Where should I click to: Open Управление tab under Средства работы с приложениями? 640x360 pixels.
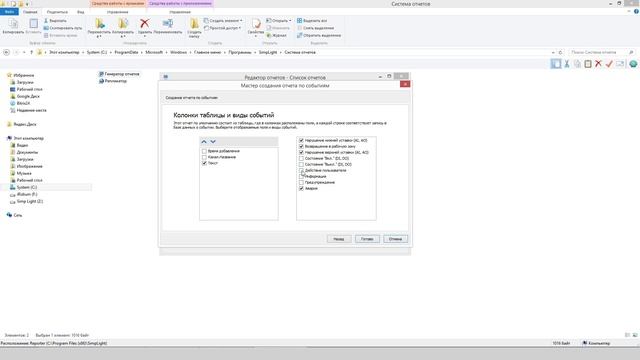tap(180, 12)
